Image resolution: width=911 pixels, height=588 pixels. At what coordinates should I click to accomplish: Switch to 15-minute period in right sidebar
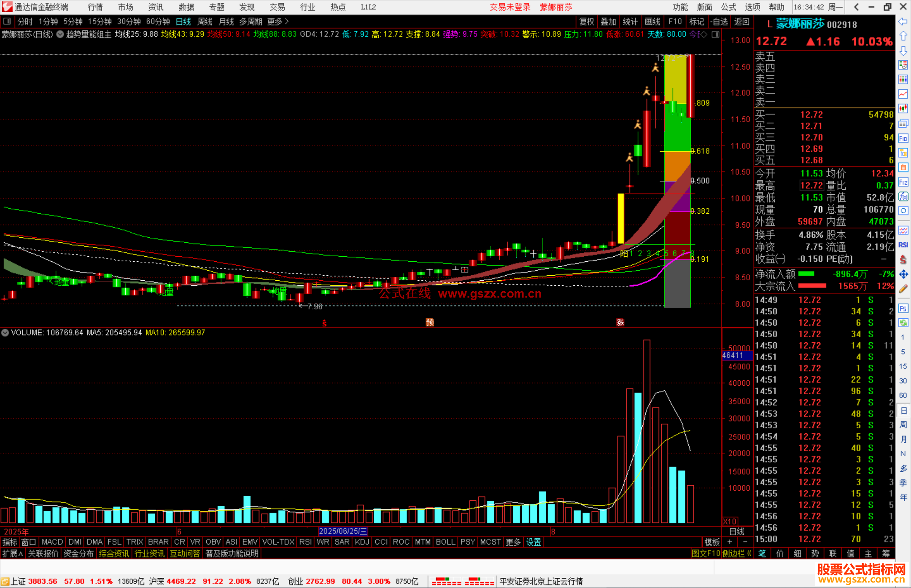pos(903,366)
